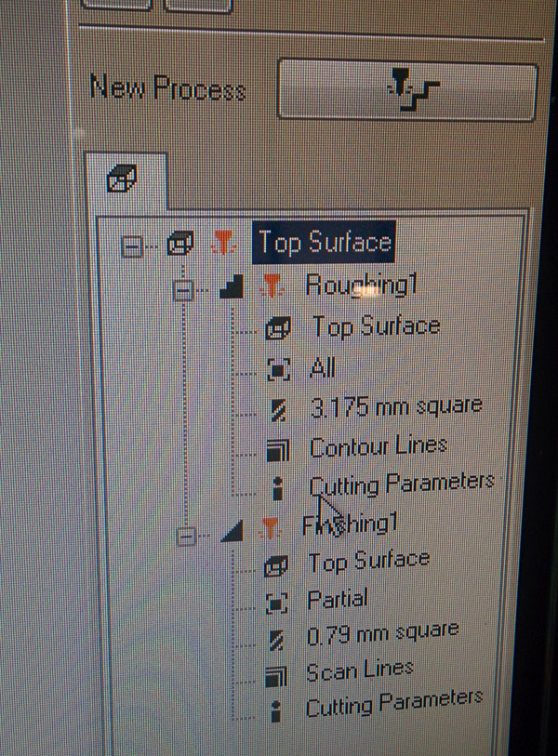Select Top Surface under Finishing1
The height and width of the screenshot is (756, 558).
369,562
